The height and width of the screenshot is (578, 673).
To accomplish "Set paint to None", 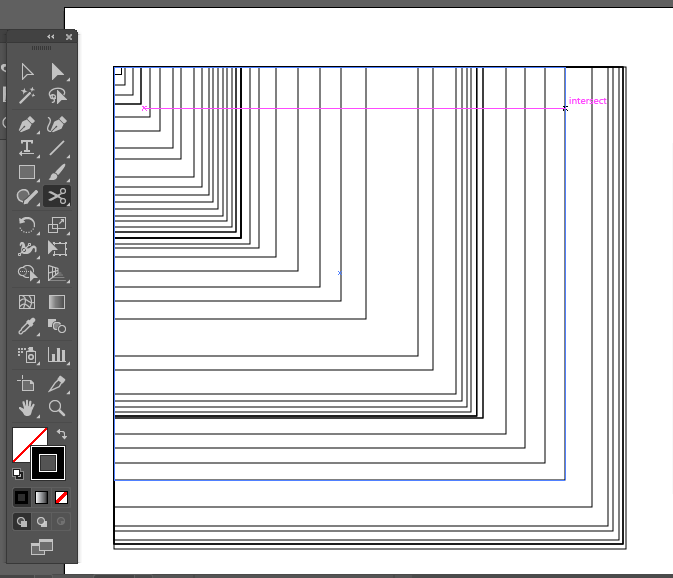I will tap(61, 498).
